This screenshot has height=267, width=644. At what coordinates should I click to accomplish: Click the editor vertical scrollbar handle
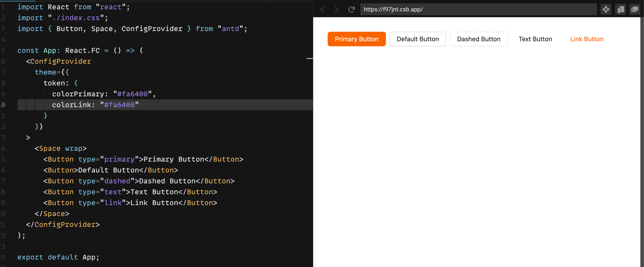pos(310,58)
